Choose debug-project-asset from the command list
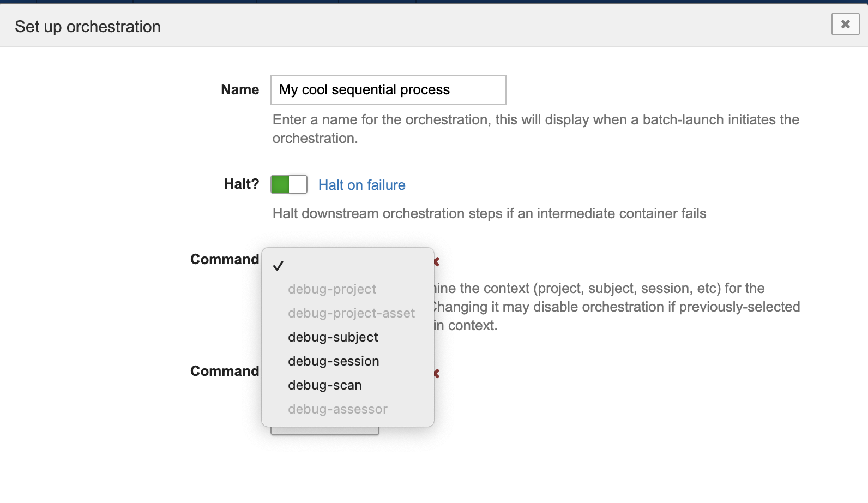 (351, 313)
